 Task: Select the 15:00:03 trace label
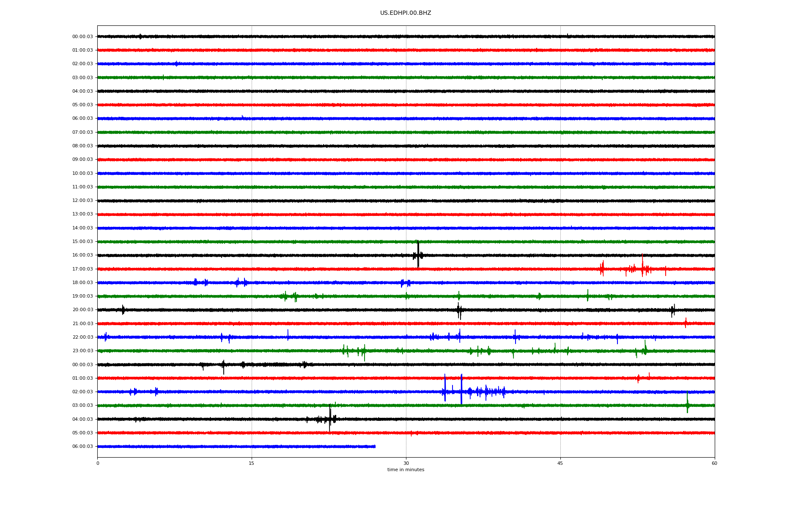[x=82, y=241]
